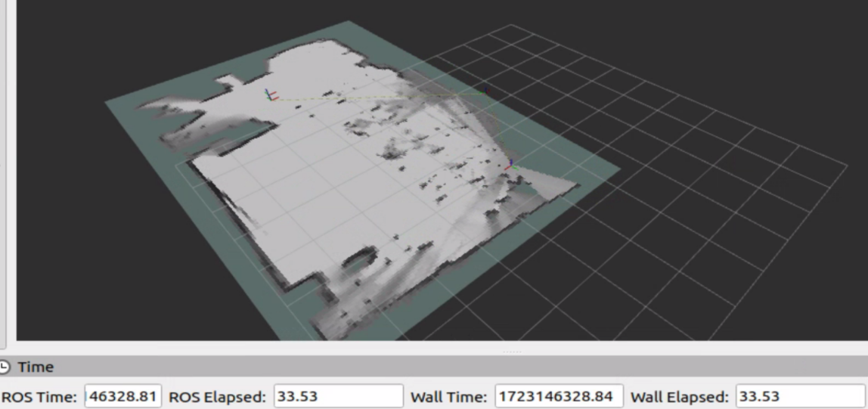This screenshot has height=409, width=868.
Task: Click the dark oval obstacle near map's bottom edge
Action: click(x=355, y=262)
